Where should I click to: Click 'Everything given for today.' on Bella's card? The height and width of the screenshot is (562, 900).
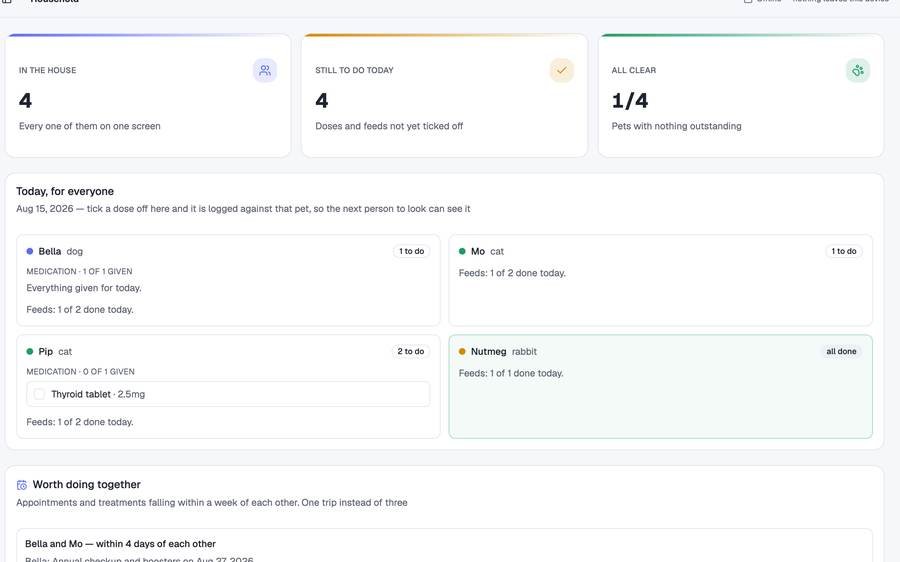click(x=84, y=288)
